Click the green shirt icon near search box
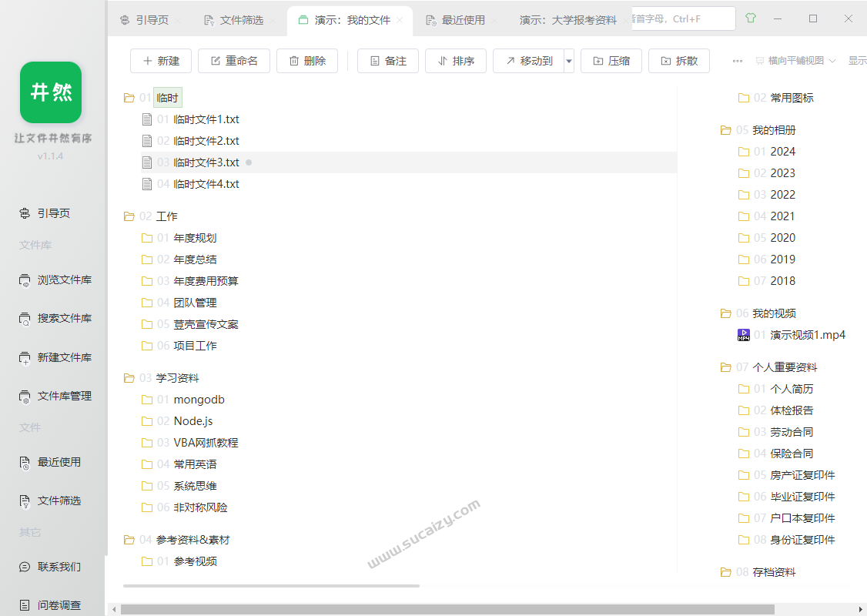867x616 pixels. [751, 17]
